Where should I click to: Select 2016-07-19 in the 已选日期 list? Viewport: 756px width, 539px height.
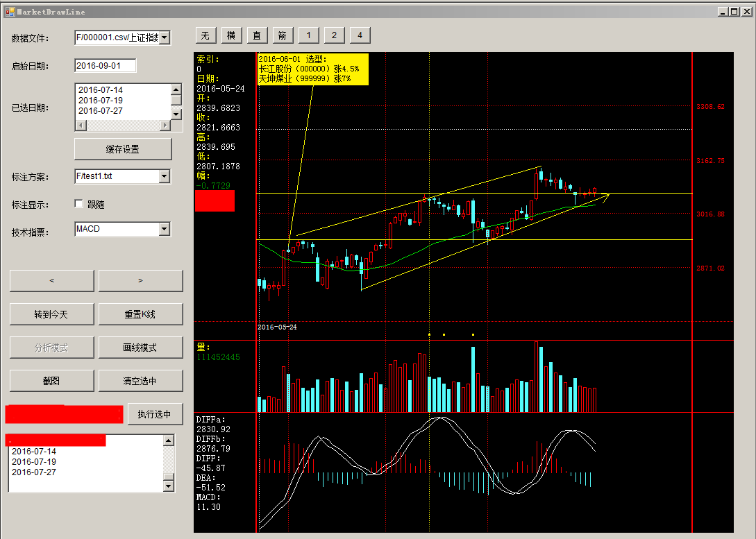[101, 101]
